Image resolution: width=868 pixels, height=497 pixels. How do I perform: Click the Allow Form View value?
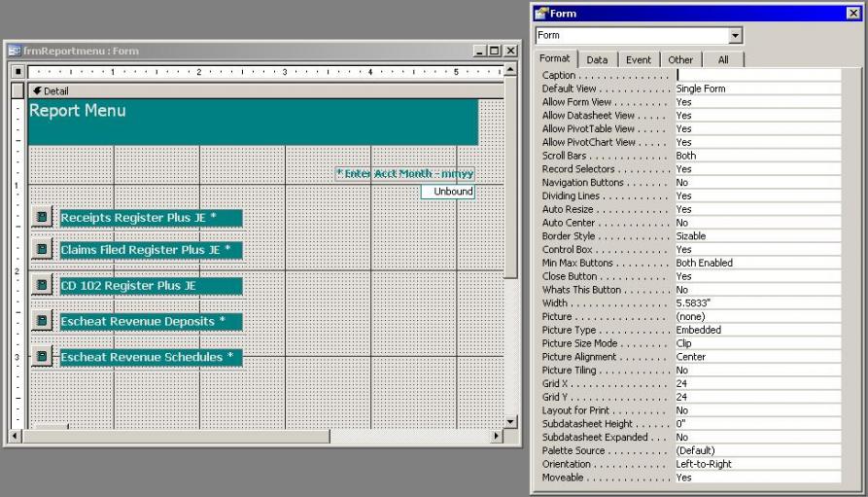(758, 102)
